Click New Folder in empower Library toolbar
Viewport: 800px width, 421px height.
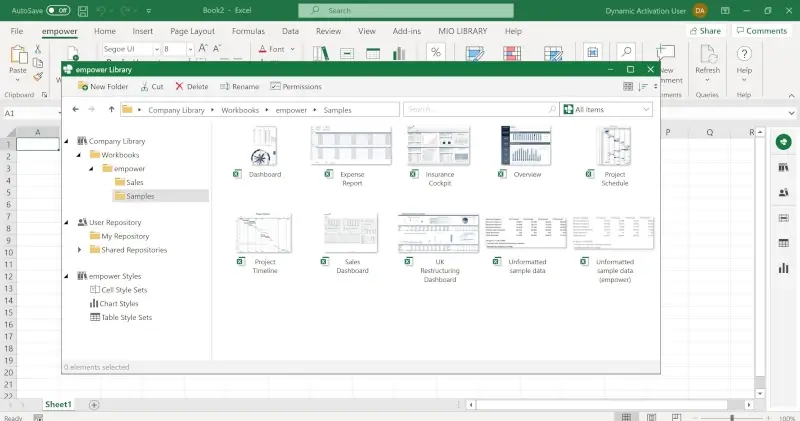[x=101, y=87]
